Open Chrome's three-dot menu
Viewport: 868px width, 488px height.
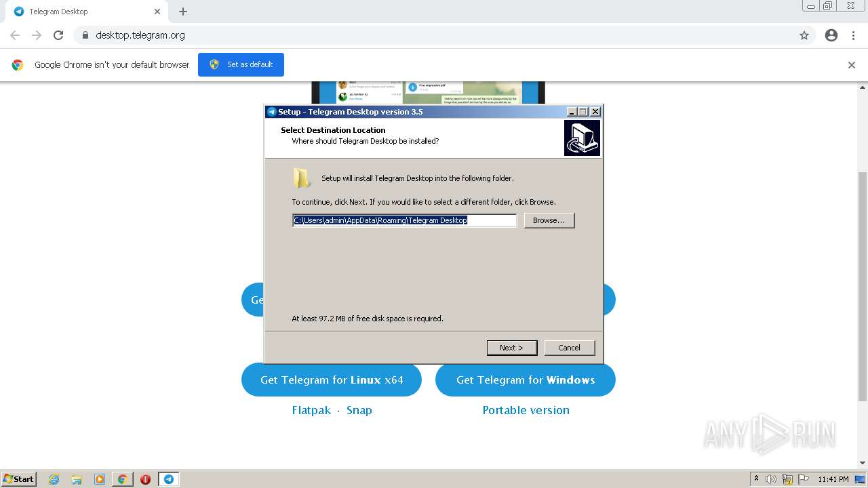(853, 35)
